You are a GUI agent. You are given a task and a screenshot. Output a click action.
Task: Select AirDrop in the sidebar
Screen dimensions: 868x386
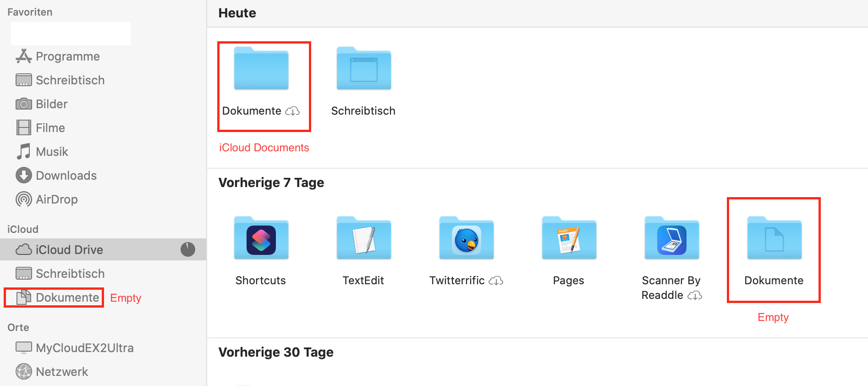(x=47, y=199)
